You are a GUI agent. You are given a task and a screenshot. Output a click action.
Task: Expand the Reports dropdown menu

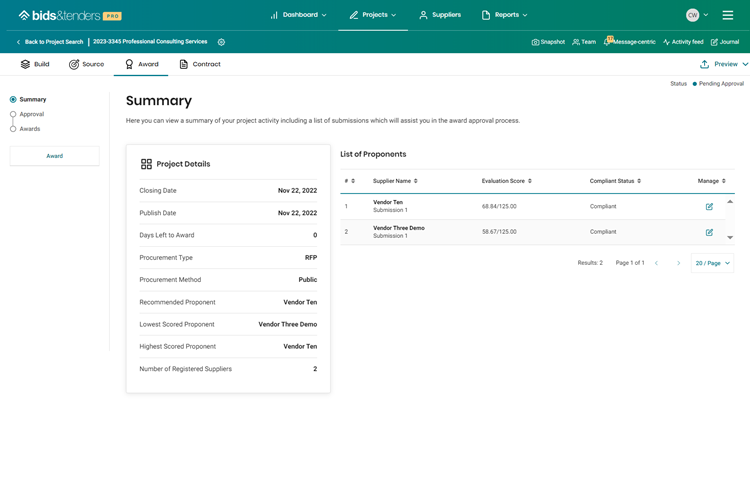pos(505,15)
